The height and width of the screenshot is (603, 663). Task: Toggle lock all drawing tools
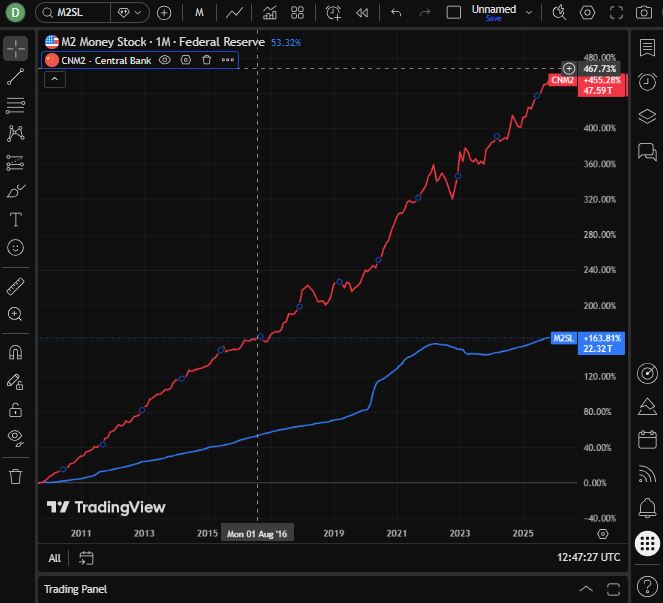tap(15, 410)
